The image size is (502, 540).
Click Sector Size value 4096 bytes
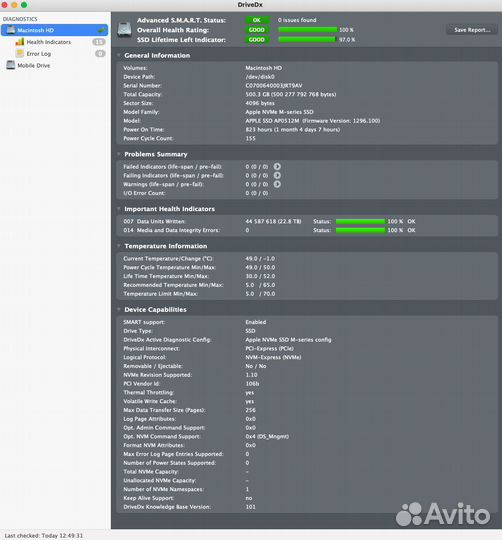pos(260,103)
